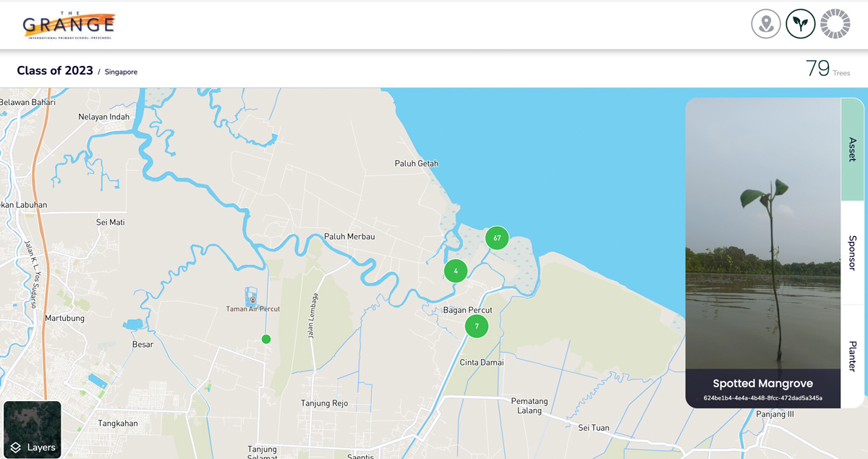Screen dimensions: 868x459
Task: Open the Layers map switcher
Action: click(33, 430)
